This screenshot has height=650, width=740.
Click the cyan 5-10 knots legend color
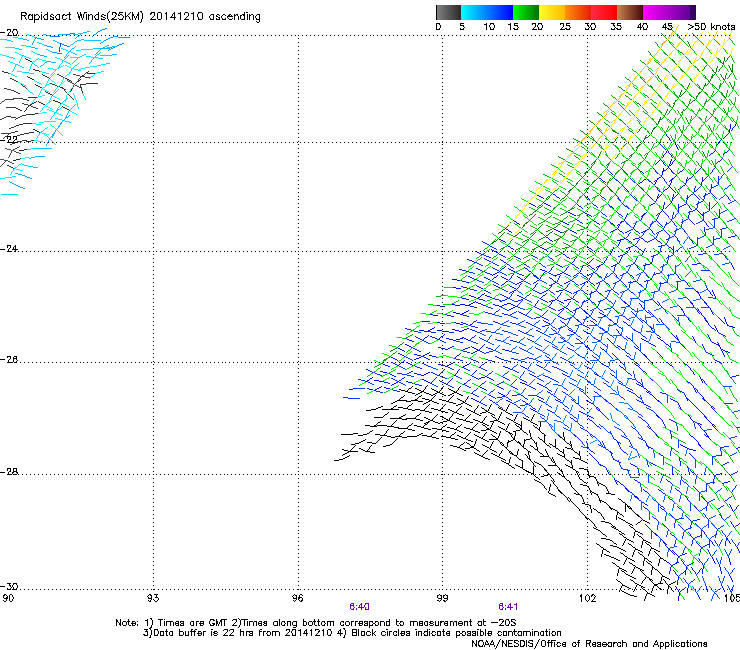pos(474,12)
